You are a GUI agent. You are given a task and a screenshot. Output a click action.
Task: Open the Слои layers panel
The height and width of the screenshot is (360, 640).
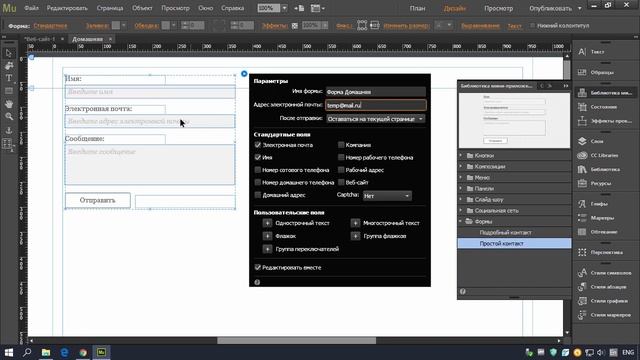582,141
